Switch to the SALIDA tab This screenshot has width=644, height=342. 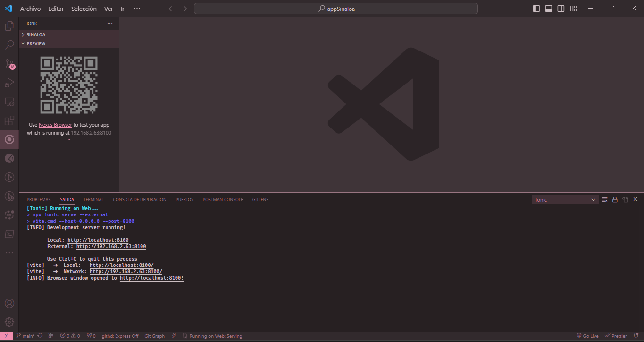pos(67,200)
